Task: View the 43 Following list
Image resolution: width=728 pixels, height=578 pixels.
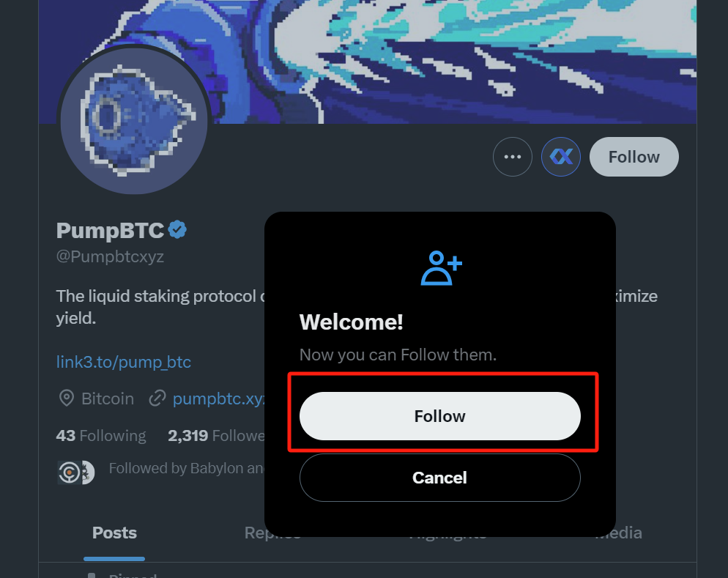Action: (101, 436)
